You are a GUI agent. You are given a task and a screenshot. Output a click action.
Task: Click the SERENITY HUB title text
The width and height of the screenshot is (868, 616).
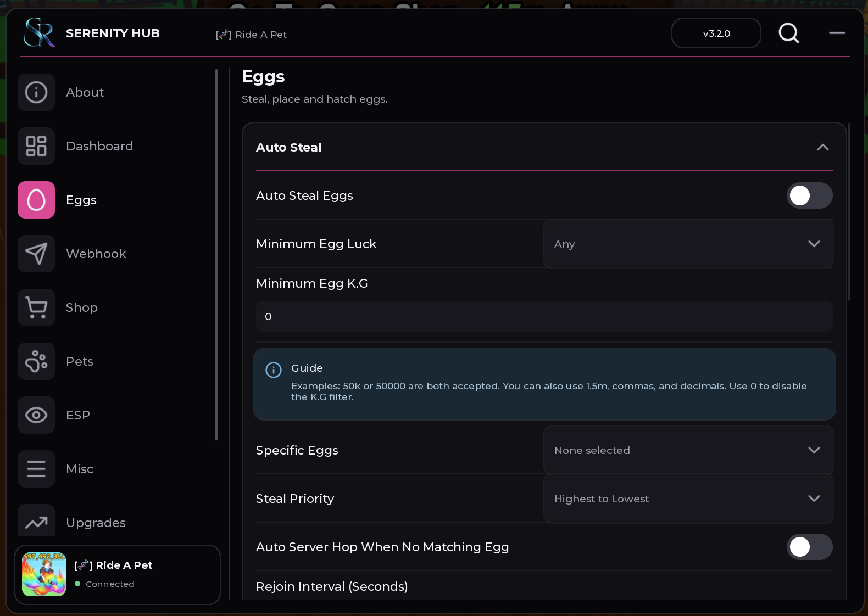(x=113, y=33)
